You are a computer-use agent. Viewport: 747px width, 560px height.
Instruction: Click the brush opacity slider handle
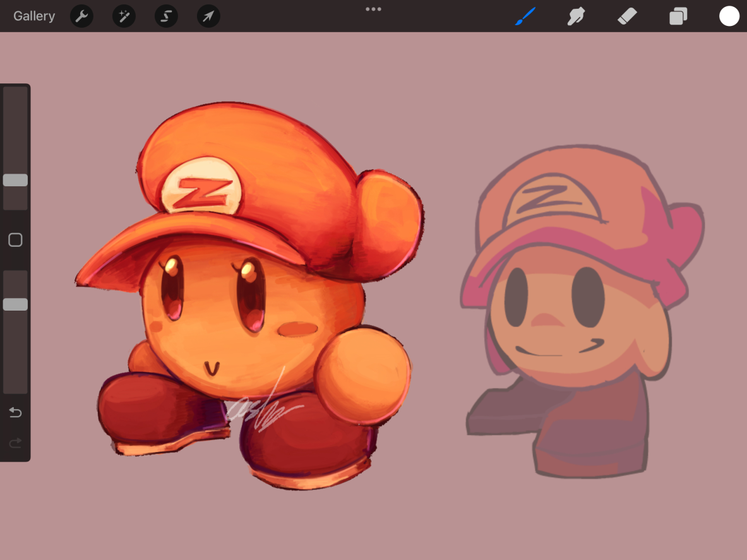pyautogui.click(x=15, y=304)
